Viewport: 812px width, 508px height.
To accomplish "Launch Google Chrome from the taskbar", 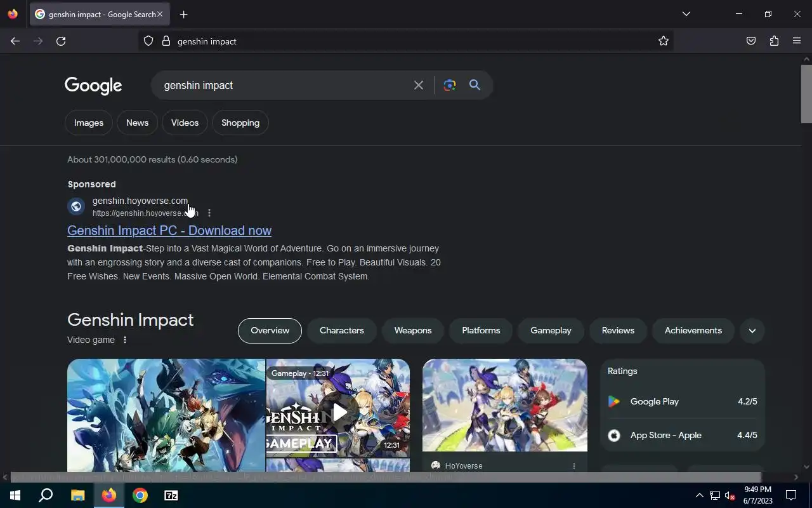I will click(140, 495).
